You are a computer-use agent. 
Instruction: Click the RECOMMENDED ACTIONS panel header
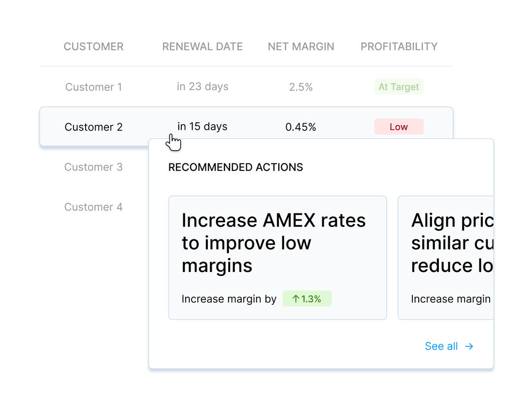(x=235, y=167)
